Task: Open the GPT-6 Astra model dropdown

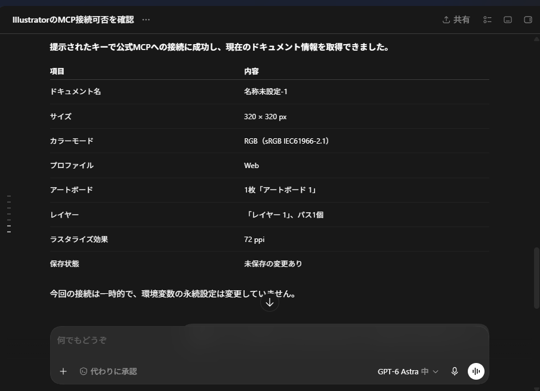Action: [x=408, y=371]
